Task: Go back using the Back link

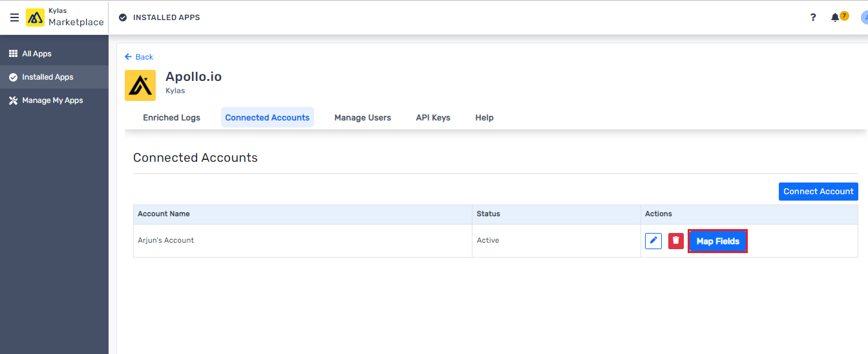Action: coord(139,57)
